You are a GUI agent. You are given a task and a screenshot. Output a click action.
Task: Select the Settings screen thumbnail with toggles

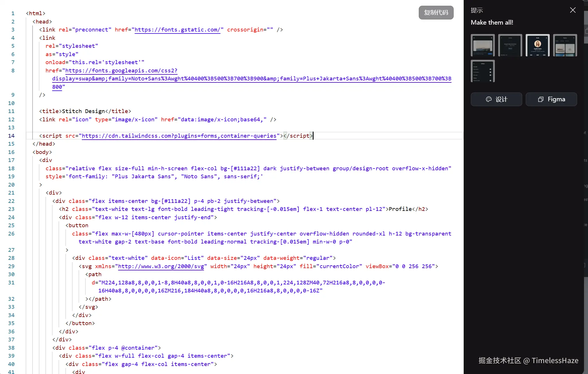pos(483,71)
